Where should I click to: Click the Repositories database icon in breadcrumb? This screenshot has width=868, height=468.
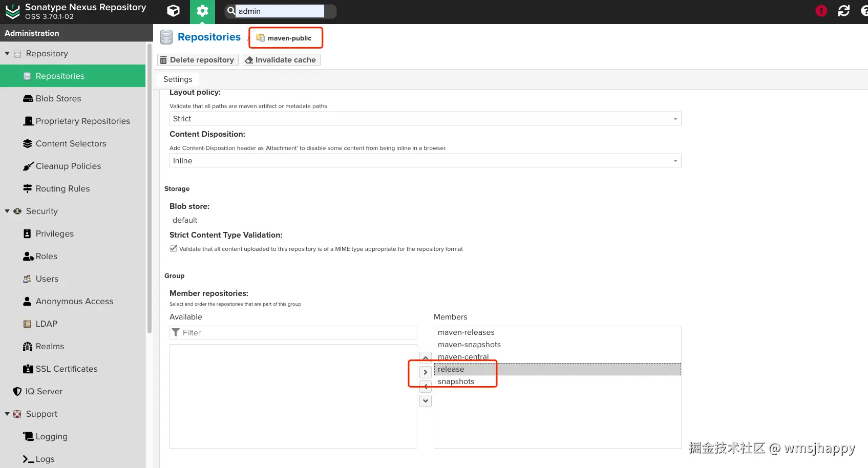point(166,37)
